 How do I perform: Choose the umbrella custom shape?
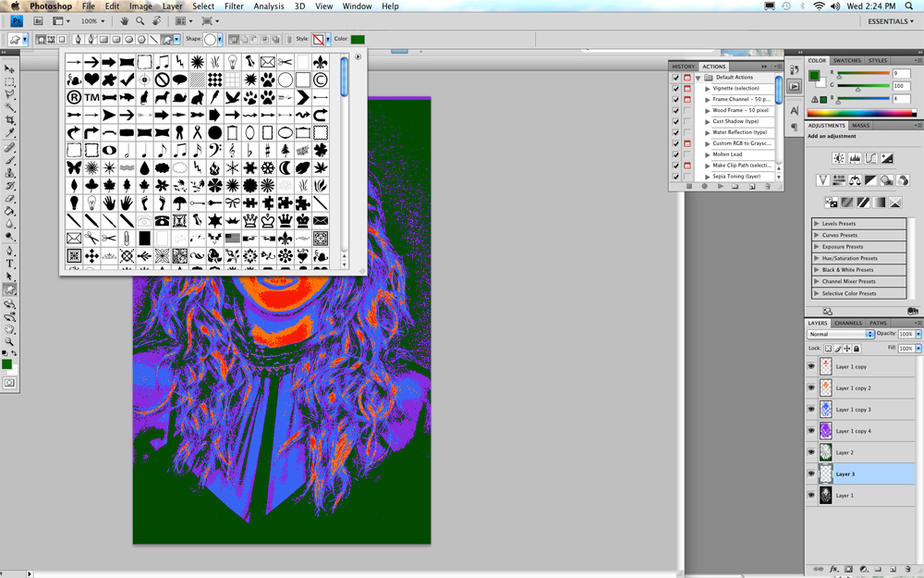pos(179,203)
